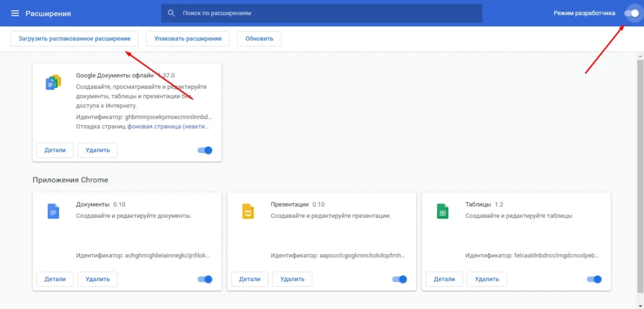Click Удалить for Таблицы app
This screenshot has width=644, height=309.
(x=487, y=279)
